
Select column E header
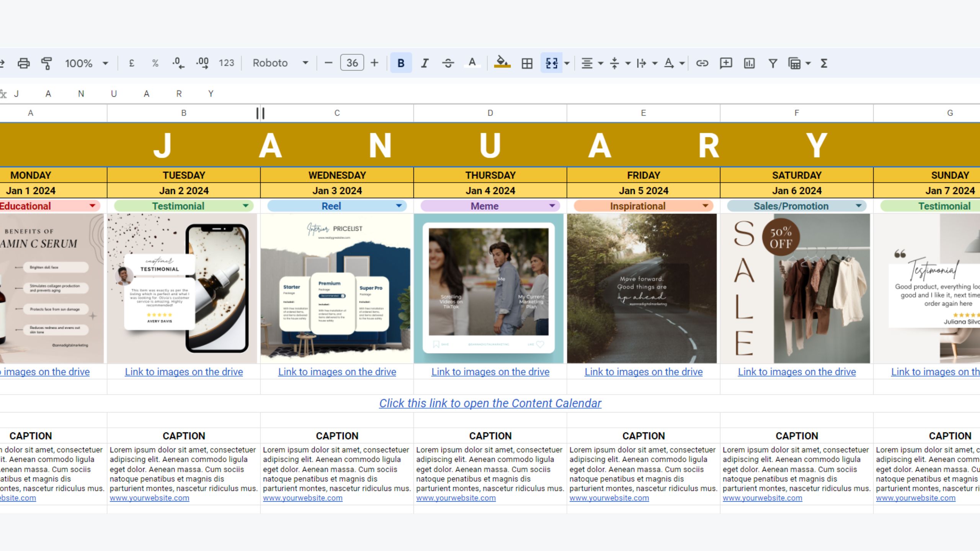coord(643,113)
